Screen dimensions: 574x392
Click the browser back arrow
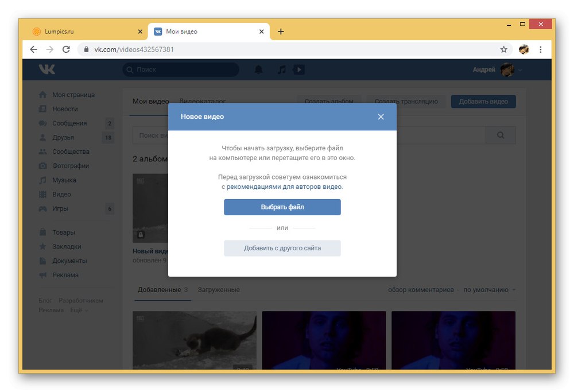point(34,49)
